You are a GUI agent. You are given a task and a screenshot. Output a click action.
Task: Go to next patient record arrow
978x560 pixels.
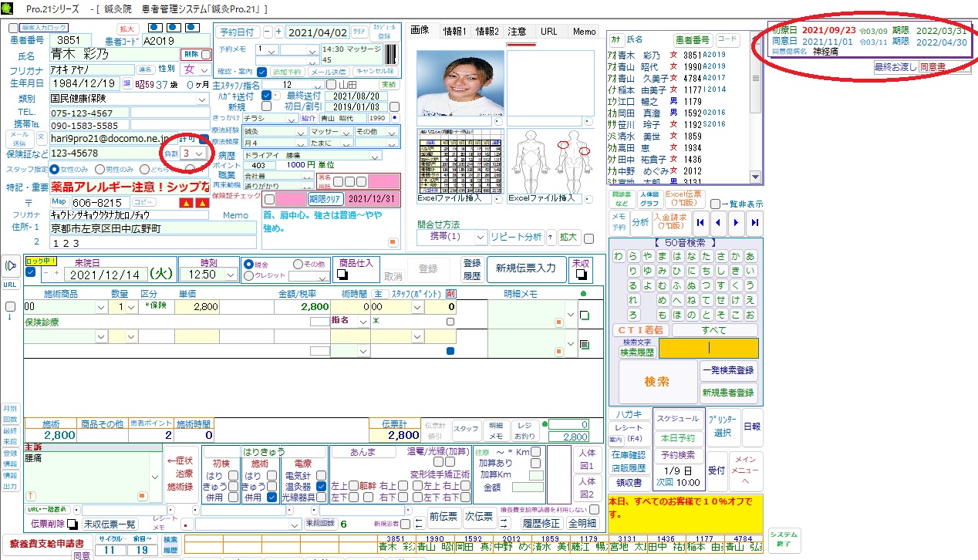[x=737, y=222]
